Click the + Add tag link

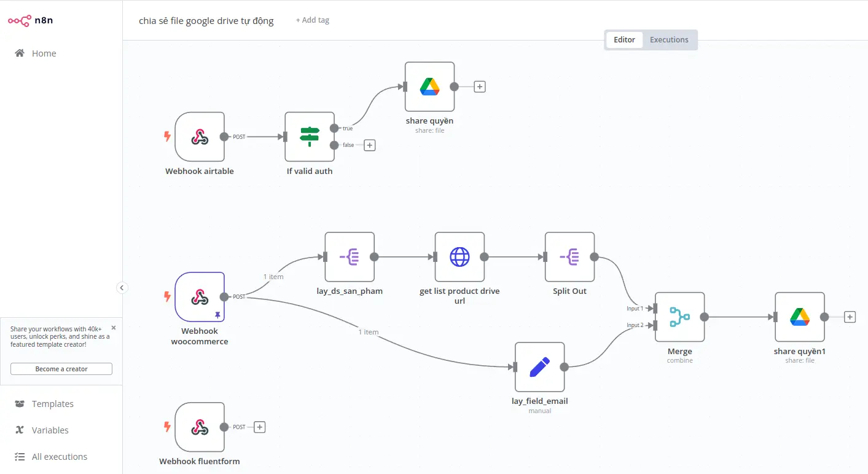click(313, 20)
